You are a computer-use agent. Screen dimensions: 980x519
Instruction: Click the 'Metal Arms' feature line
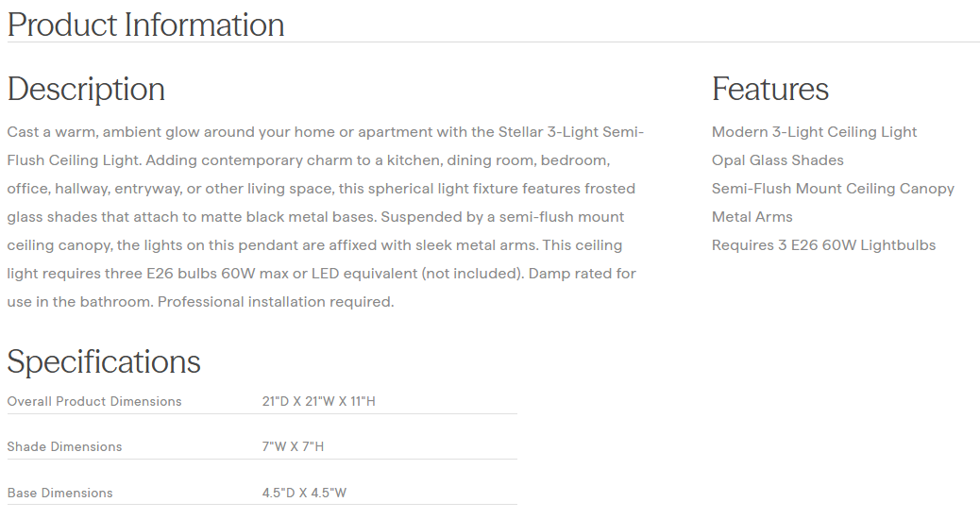(752, 217)
